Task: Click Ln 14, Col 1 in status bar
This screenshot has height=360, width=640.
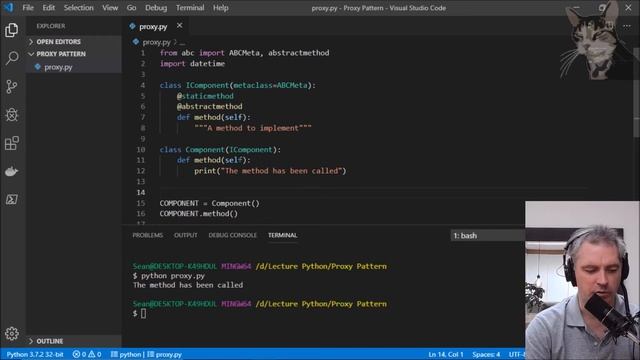Action: click(x=446, y=354)
